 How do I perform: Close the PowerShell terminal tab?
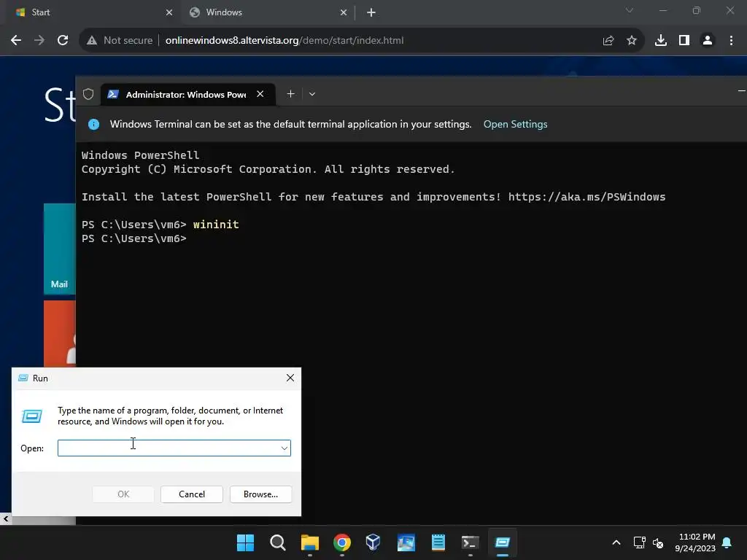pos(260,94)
